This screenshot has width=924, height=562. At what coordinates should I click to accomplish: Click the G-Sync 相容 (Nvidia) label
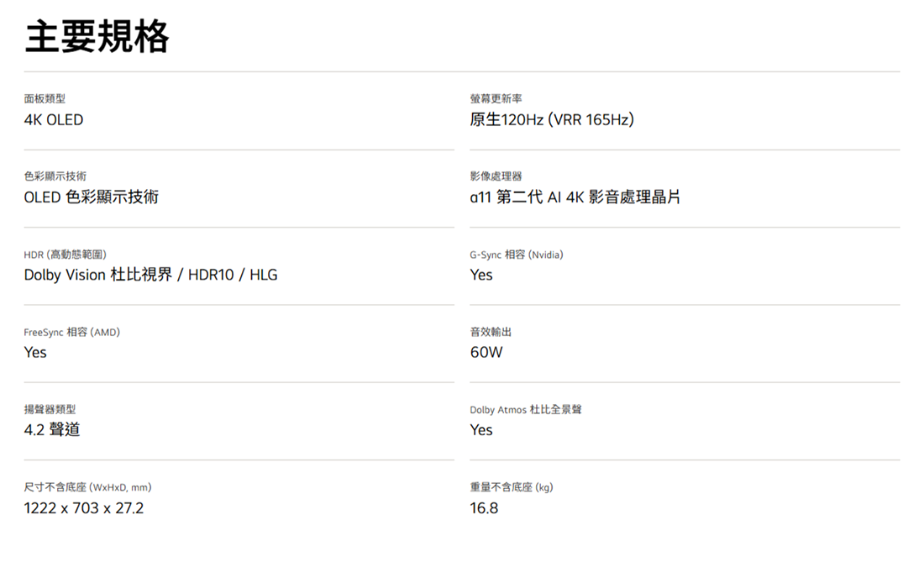tap(517, 255)
